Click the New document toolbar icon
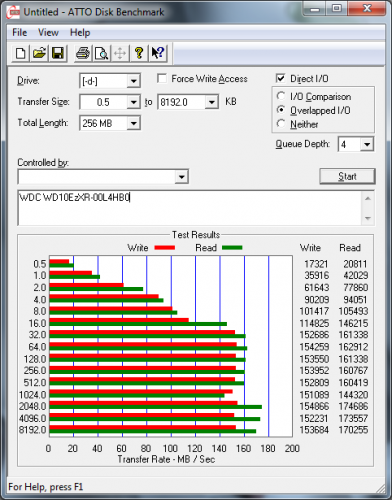 pos(21,53)
